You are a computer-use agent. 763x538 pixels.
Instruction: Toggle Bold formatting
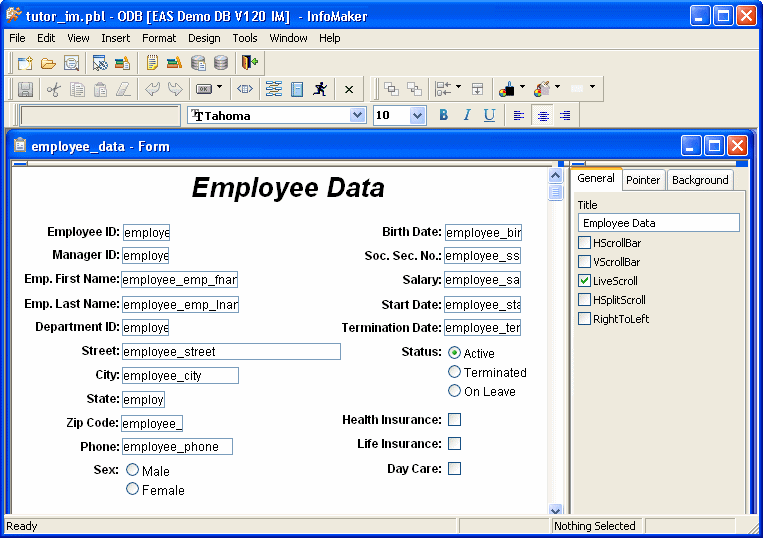tap(443, 115)
